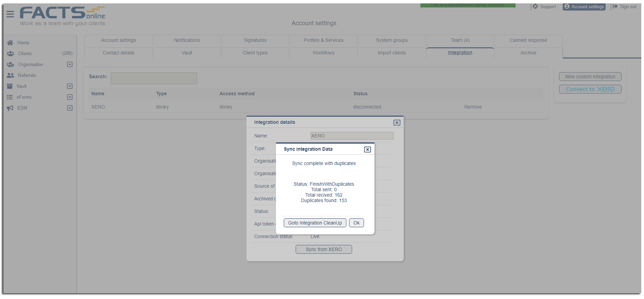Viewport: 644px width, 299px height.
Task: Click the Home house icon
Action: point(10,43)
